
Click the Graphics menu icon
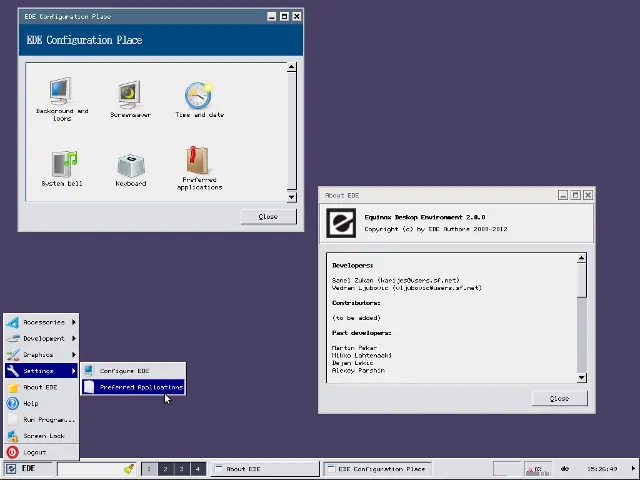(x=13, y=355)
